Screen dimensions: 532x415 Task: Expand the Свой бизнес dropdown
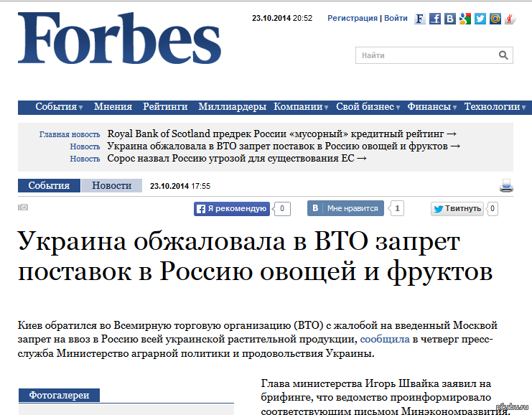(x=368, y=107)
